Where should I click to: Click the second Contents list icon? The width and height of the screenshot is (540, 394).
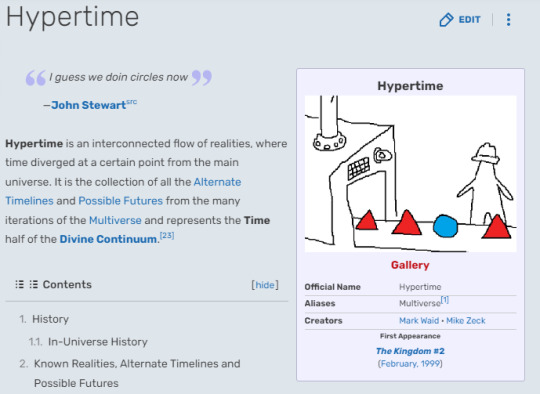tap(33, 284)
